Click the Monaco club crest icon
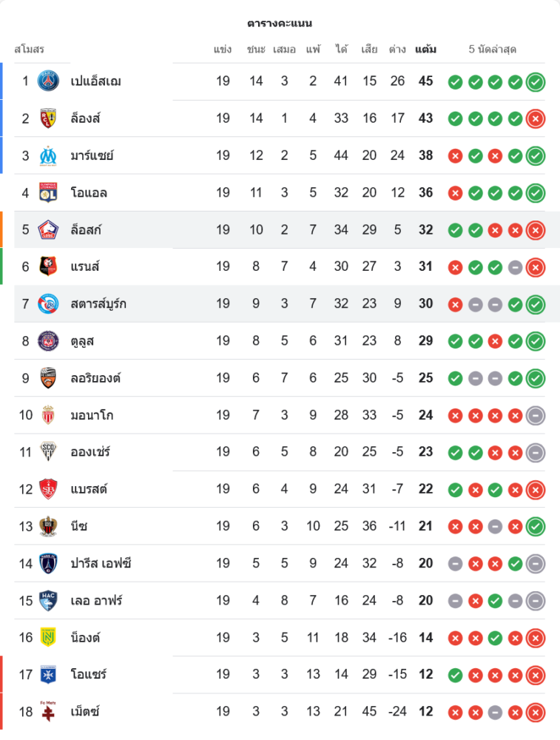The image size is (560, 740). 48,415
